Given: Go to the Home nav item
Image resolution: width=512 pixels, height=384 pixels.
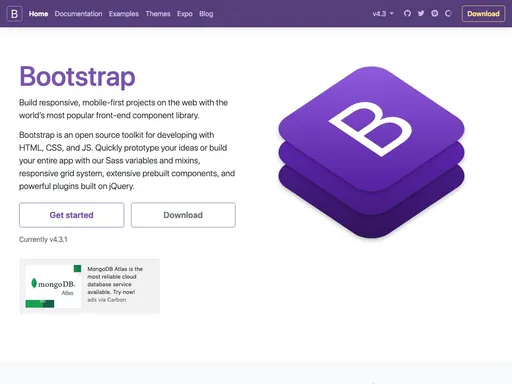Looking at the screenshot, I should pyautogui.click(x=38, y=14).
